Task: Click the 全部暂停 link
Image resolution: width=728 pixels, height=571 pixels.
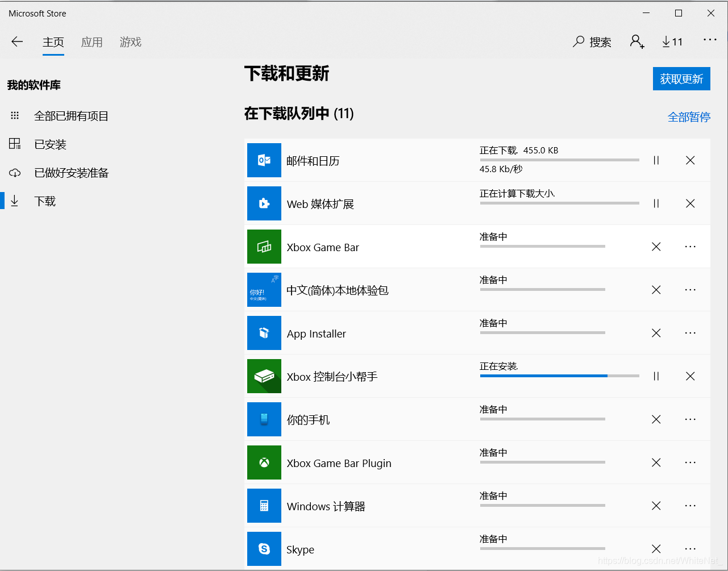Action: 689,117
